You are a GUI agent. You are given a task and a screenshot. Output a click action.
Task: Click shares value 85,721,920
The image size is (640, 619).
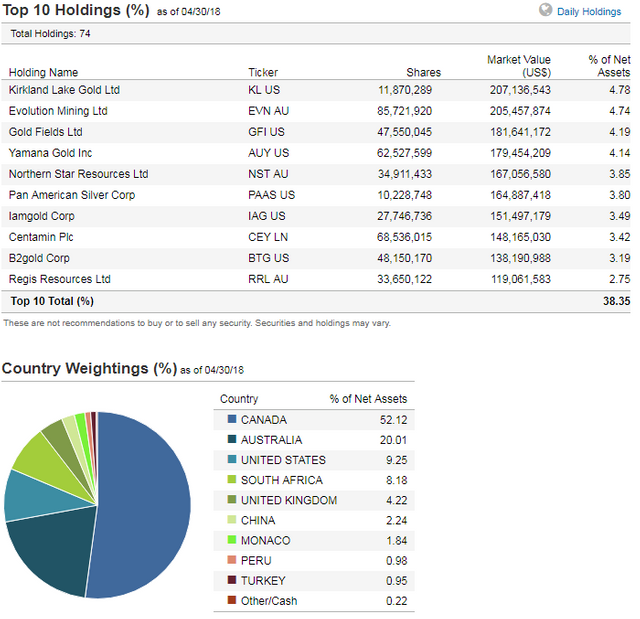click(404, 111)
